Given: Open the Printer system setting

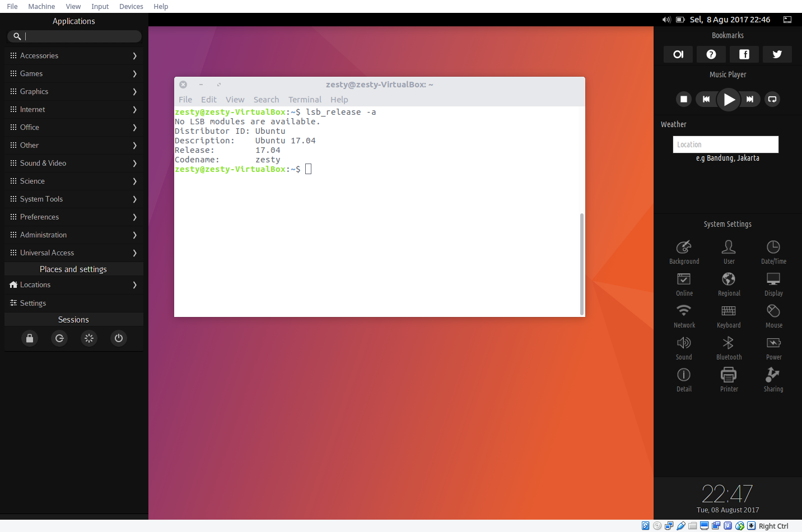Looking at the screenshot, I should click(729, 380).
